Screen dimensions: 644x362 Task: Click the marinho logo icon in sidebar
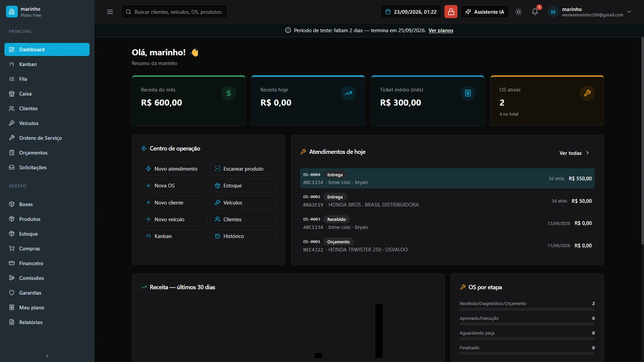coord(12,12)
